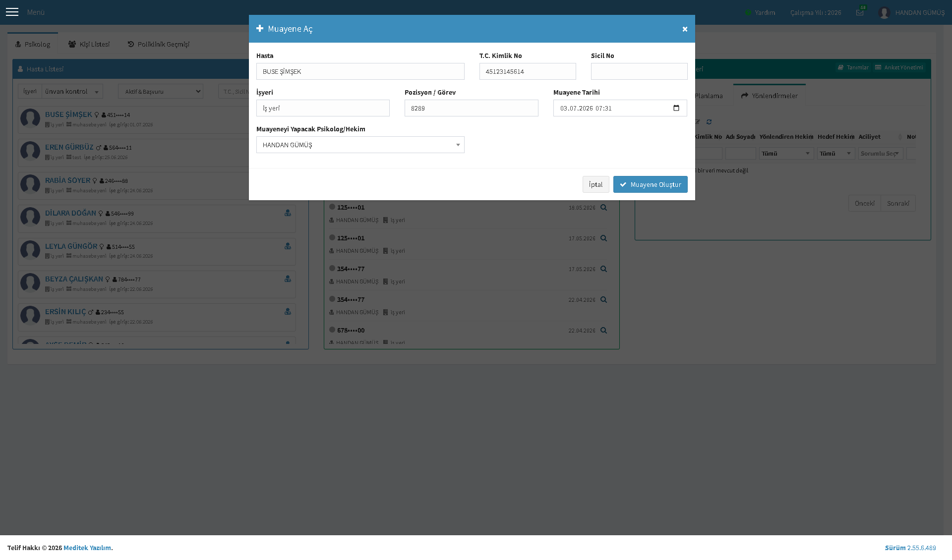This screenshot has width=952, height=560.
Task: Open calendar picker in Muayene Tarihi field
Action: tap(676, 108)
